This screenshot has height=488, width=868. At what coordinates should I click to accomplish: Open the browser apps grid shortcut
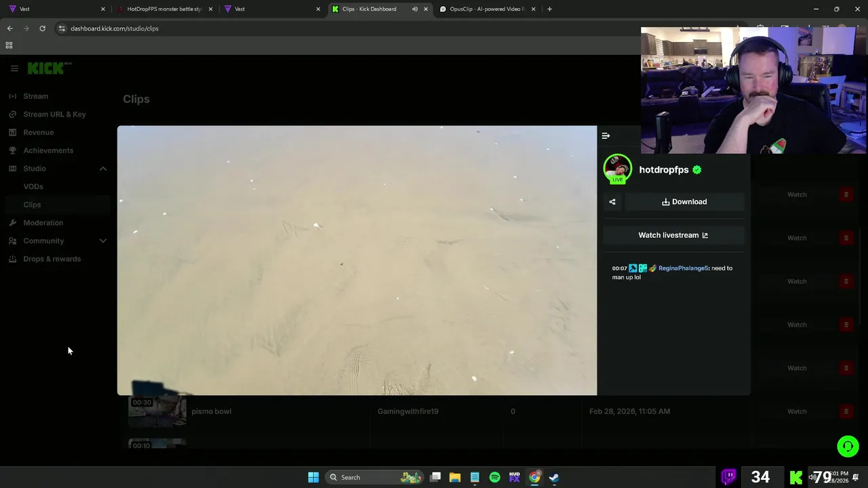pyautogui.click(x=9, y=45)
